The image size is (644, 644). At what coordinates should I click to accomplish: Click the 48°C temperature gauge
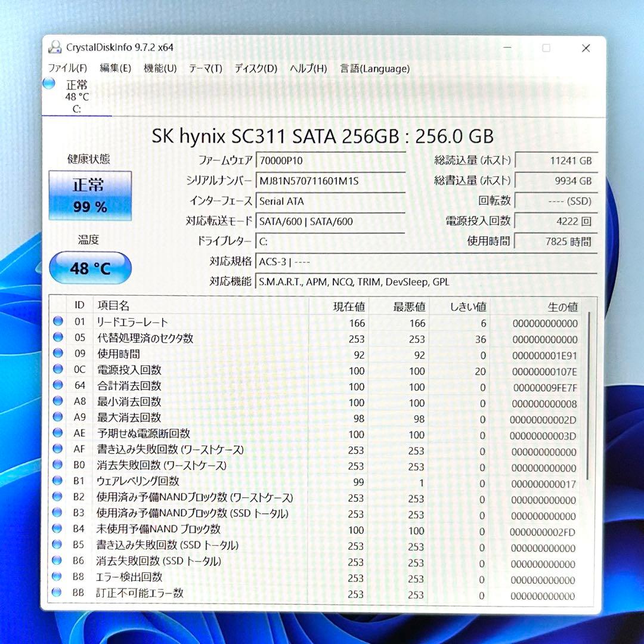pyautogui.click(x=91, y=268)
